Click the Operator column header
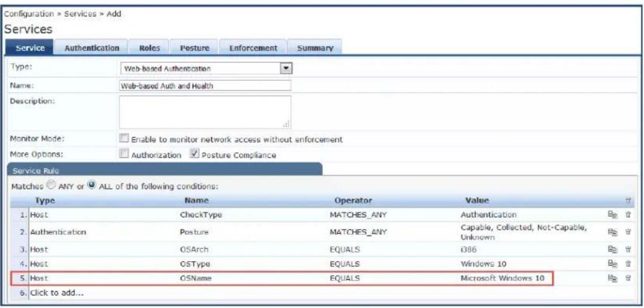This screenshot has height=308, width=644. (353, 201)
